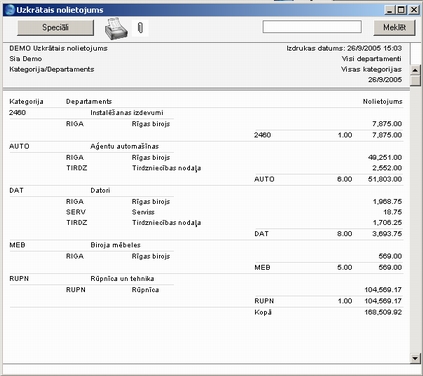423x376 pixels.
Task: Click the scrollbar down arrow
Action: point(415,358)
